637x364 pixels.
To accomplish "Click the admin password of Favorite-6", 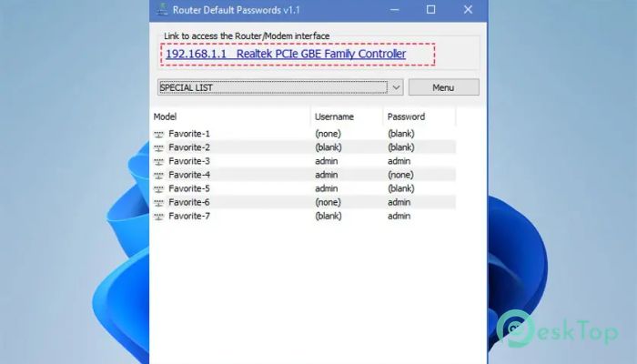I will tap(399, 202).
